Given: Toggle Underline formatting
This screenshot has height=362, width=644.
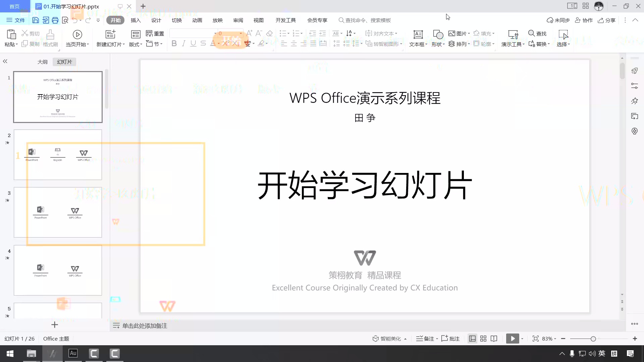Looking at the screenshot, I should 193,44.
